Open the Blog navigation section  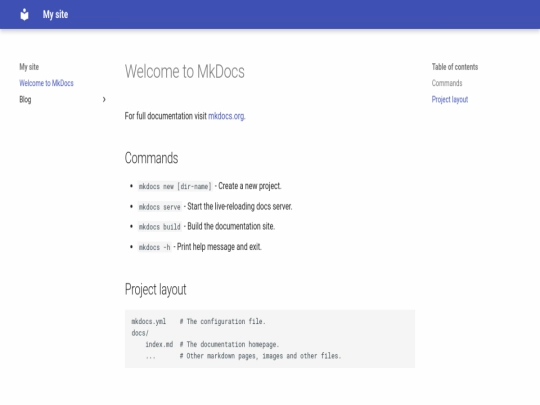(25, 100)
